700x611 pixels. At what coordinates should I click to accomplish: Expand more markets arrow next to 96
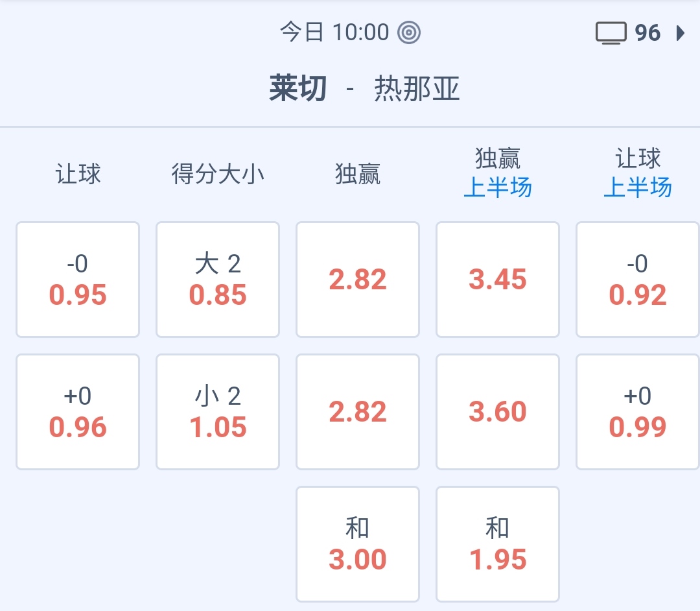tap(680, 32)
